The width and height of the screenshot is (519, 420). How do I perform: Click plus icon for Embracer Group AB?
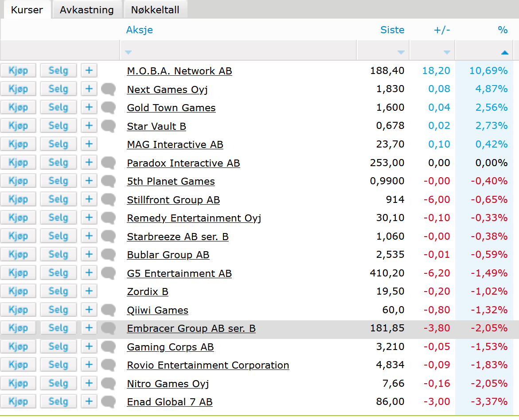[x=89, y=328]
